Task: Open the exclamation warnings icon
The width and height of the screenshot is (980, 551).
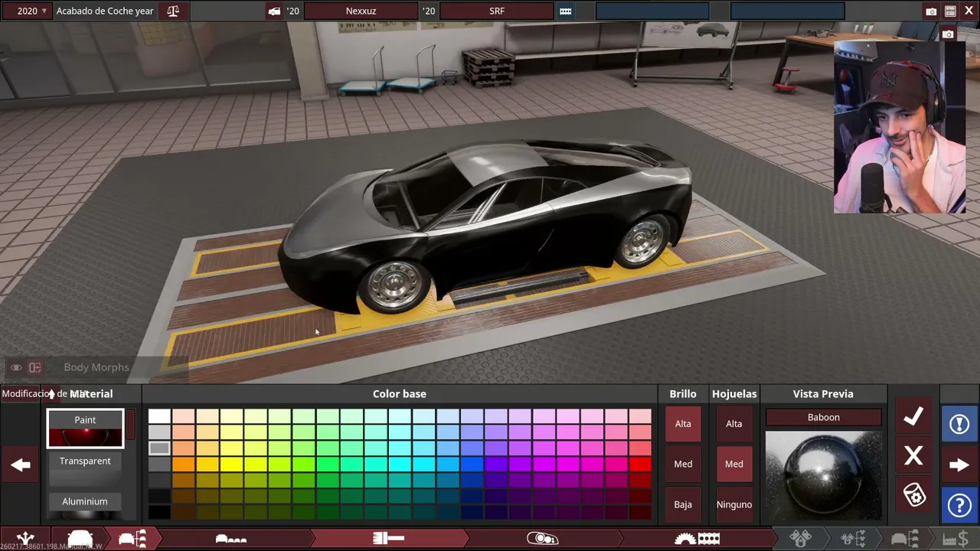Action: tap(959, 424)
